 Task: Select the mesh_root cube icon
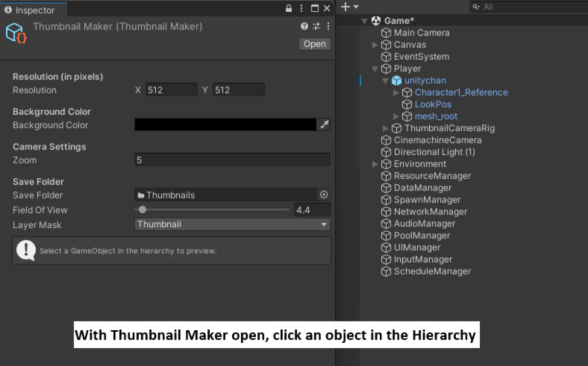coord(407,117)
